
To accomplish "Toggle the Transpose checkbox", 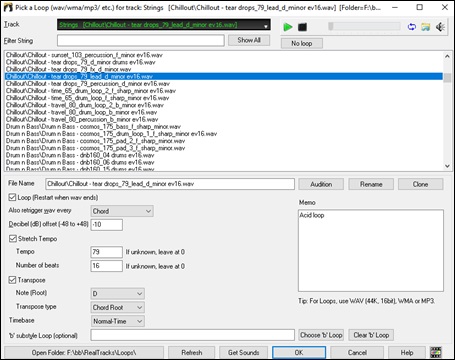I will coord(12,280).
